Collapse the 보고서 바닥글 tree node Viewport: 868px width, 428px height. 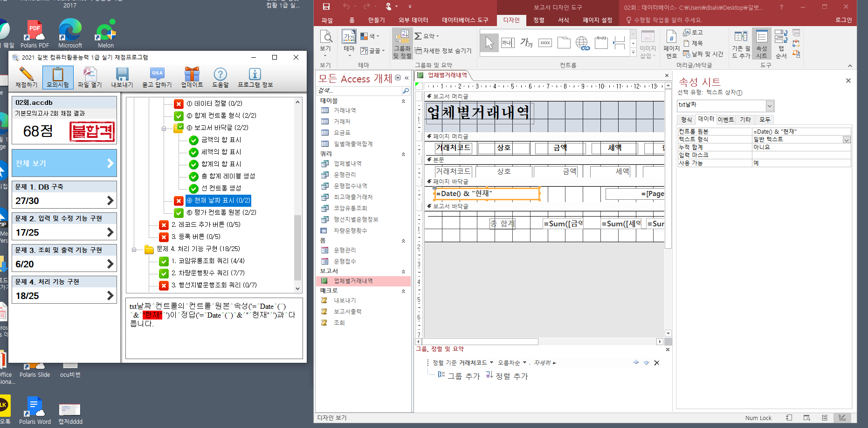pos(164,128)
